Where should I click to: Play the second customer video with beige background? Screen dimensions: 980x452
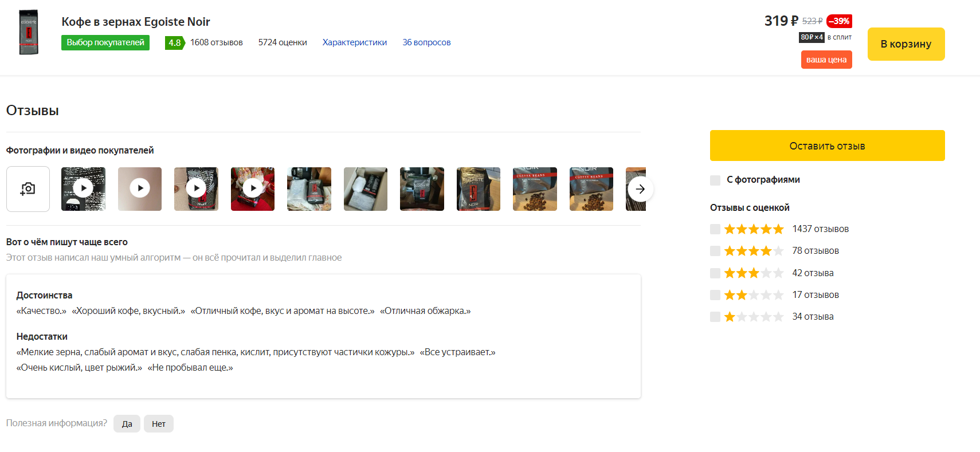coord(140,189)
